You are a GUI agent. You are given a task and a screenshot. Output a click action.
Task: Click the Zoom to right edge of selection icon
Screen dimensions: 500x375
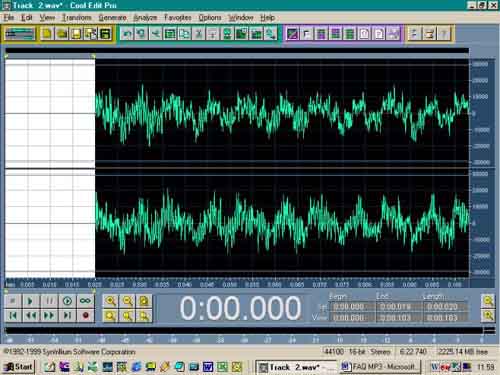(x=144, y=315)
